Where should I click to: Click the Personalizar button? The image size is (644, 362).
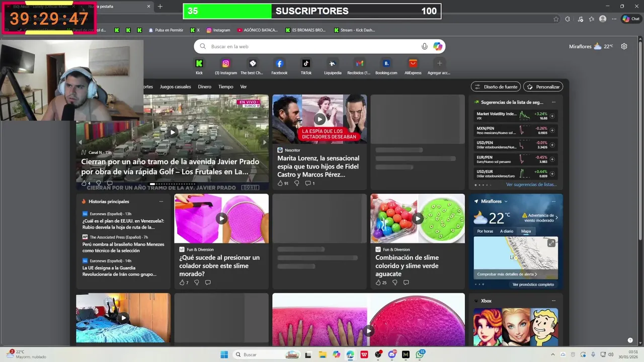pyautogui.click(x=543, y=86)
